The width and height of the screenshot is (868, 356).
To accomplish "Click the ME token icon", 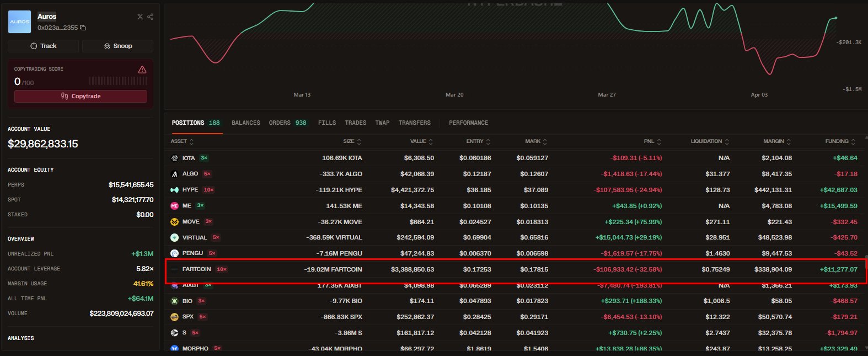I will pos(174,206).
